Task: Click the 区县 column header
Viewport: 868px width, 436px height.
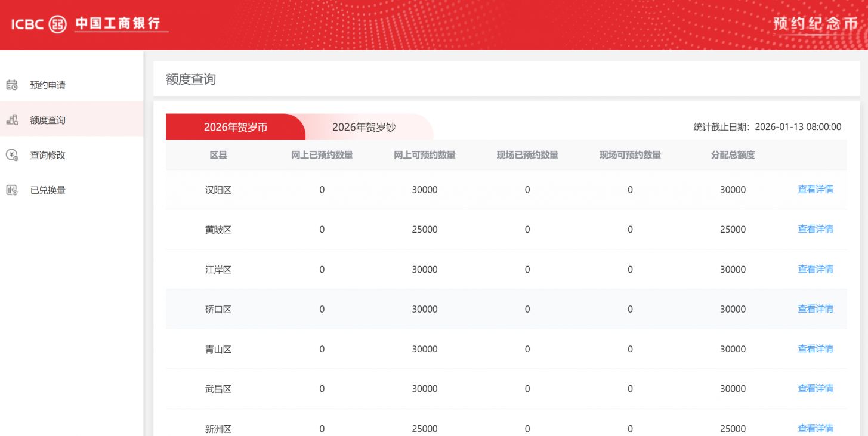Action: pyautogui.click(x=218, y=155)
